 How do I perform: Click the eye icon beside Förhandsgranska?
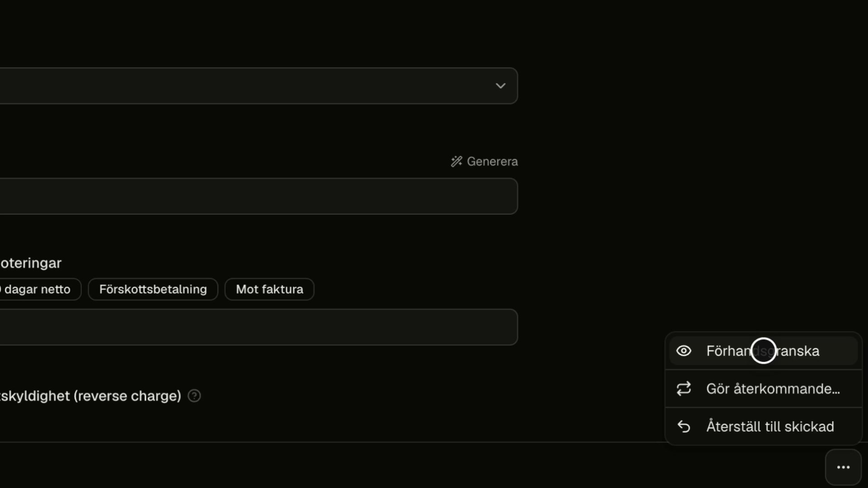point(684,351)
